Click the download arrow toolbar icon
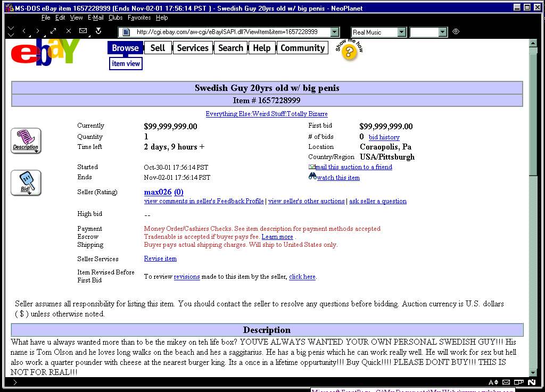The height and width of the screenshot is (392, 545). (98, 31)
